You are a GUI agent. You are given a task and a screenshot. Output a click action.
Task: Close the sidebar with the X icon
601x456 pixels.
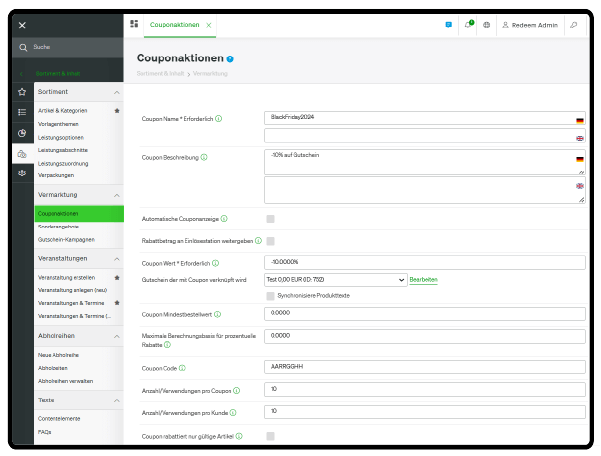point(22,24)
